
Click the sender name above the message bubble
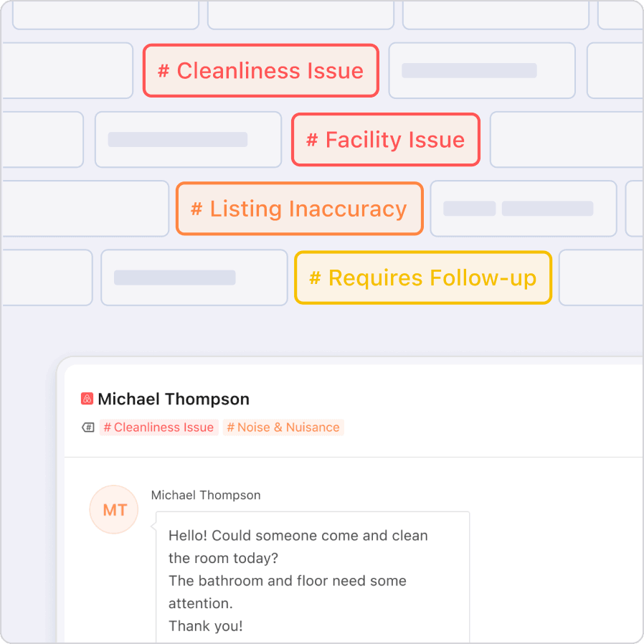coord(206,495)
